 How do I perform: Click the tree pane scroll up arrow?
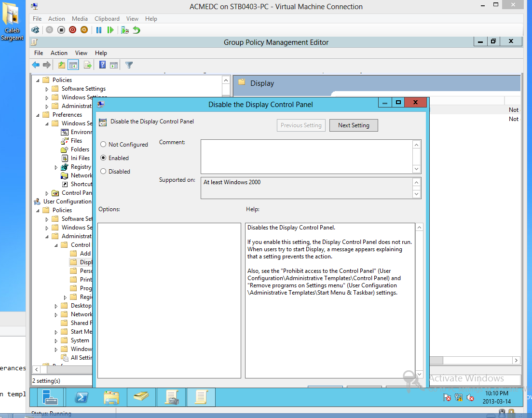226,81
